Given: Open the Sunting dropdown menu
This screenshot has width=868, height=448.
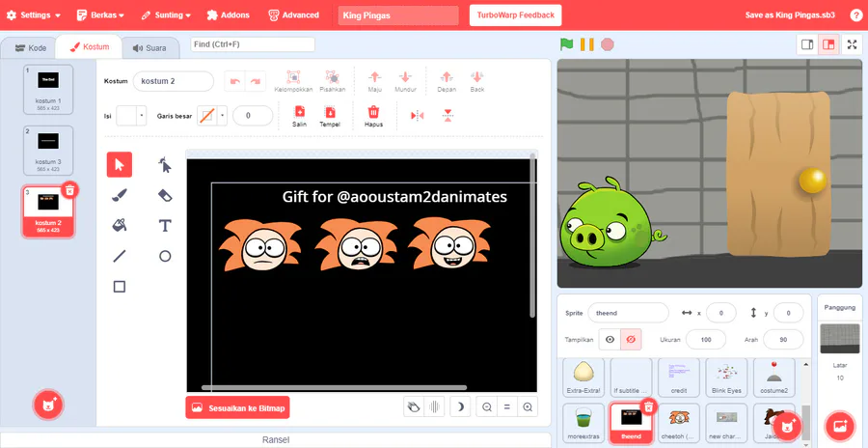Looking at the screenshot, I should click(x=166, y=15).
